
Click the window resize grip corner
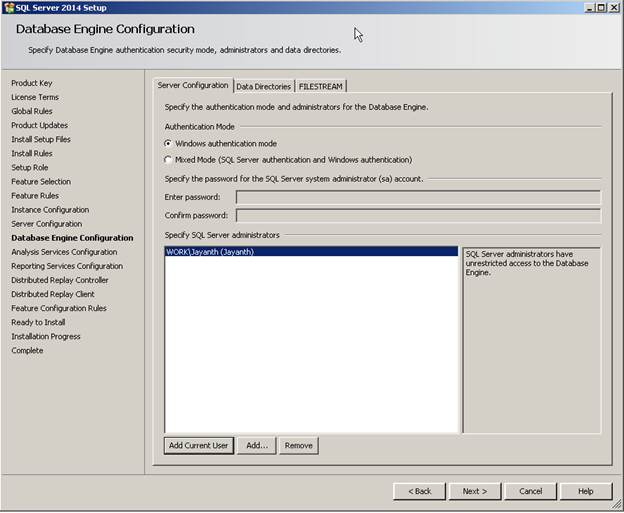[x=616, y=504]
